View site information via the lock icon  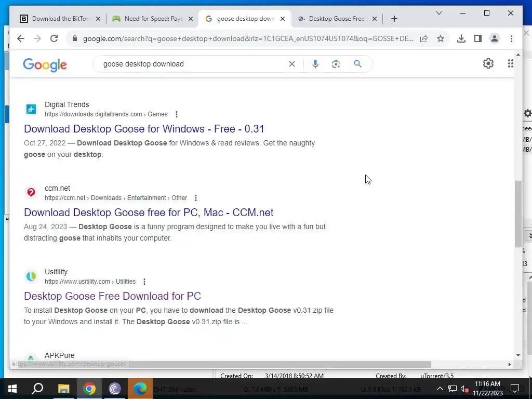75,38
